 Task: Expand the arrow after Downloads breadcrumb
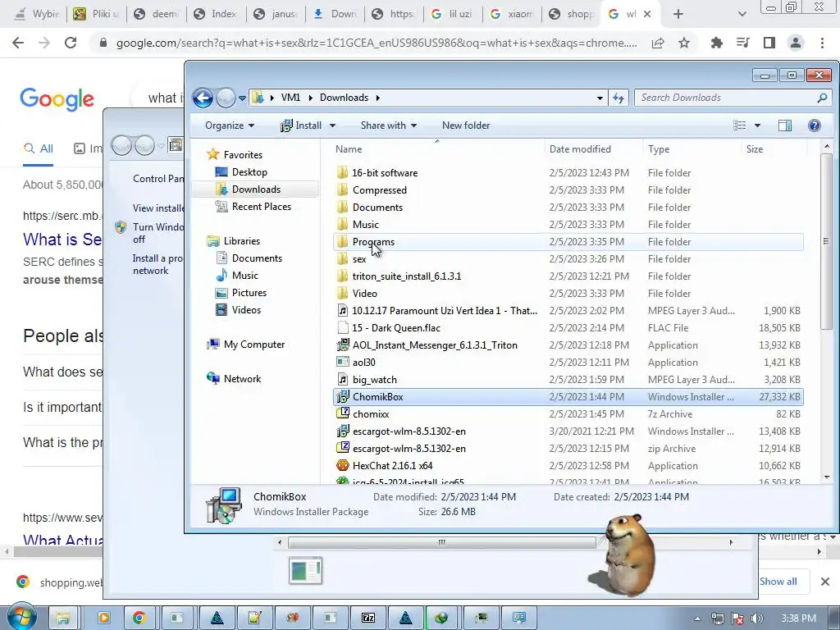(377, 98)
